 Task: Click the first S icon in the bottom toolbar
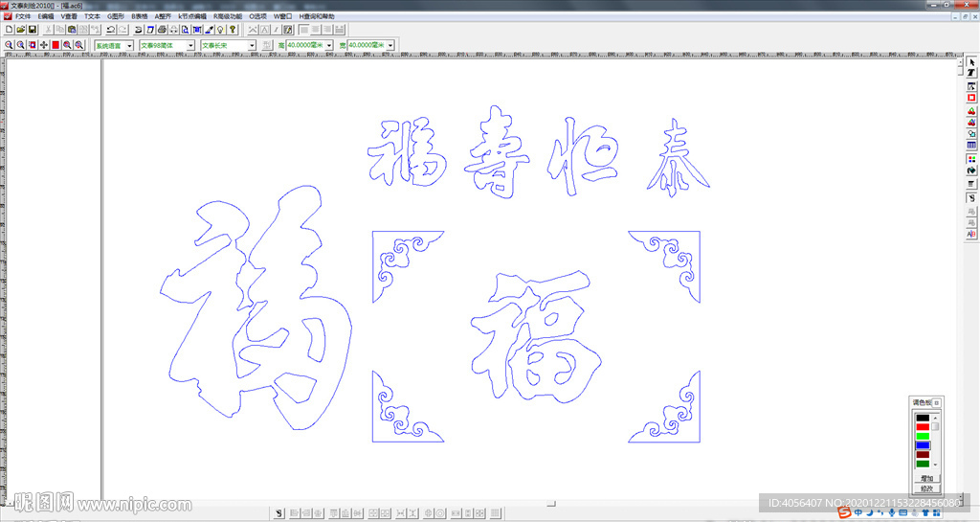pos(279,513)
